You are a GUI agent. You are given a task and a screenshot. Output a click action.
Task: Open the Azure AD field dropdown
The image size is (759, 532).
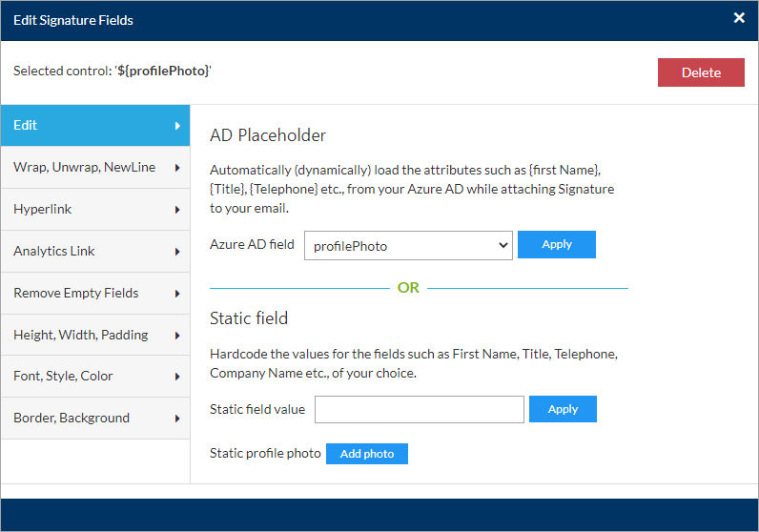click(408, 245)
